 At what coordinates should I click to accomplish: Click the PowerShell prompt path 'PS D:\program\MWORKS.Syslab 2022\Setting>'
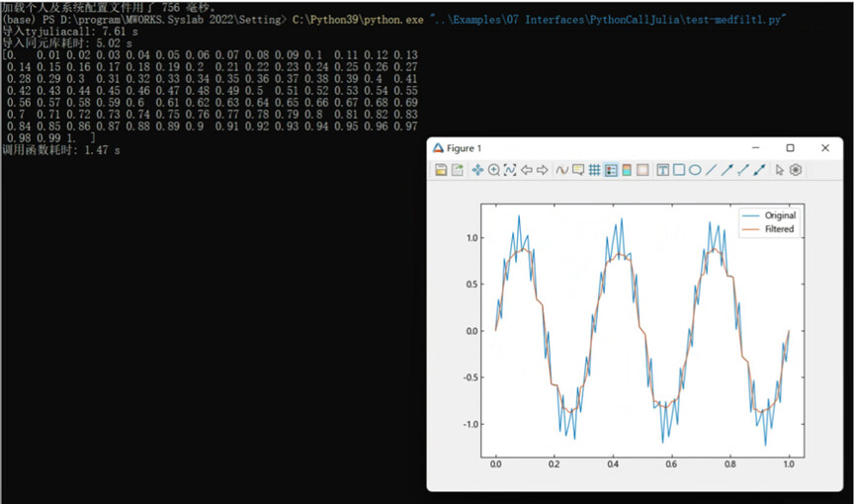click(x=164, y=20)
